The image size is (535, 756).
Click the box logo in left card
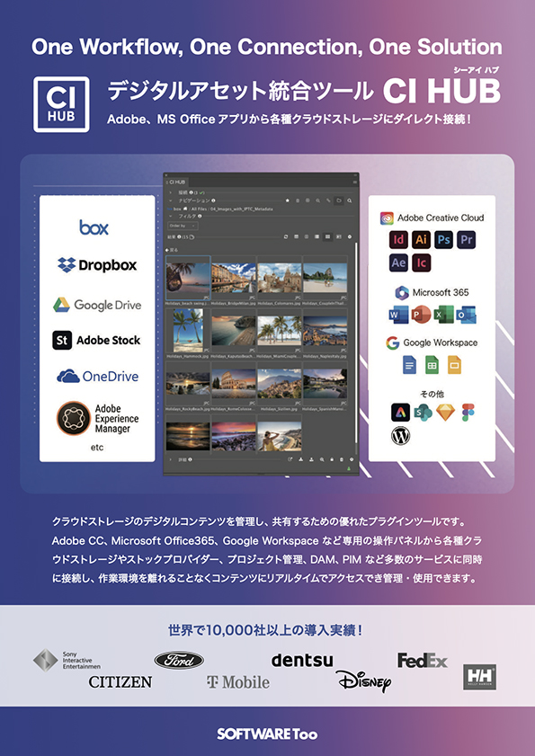coord(94,227)
